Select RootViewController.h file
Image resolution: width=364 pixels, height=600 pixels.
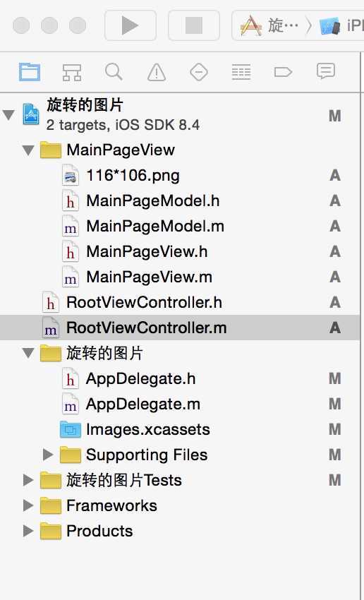tap(180, 303)
